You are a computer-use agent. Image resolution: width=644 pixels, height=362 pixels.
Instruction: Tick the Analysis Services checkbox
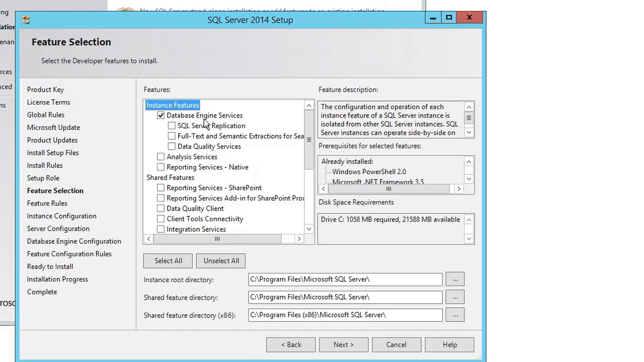pos(160,157)
